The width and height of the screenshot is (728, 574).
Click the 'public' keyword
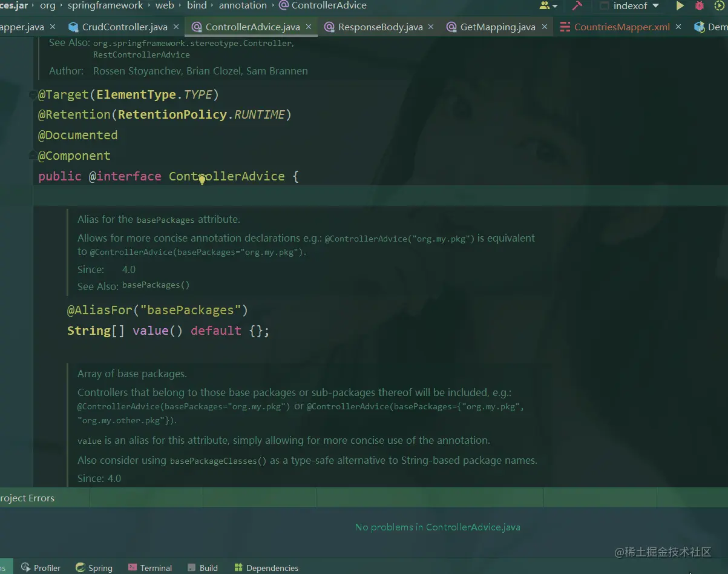click(x=60, y=176)
